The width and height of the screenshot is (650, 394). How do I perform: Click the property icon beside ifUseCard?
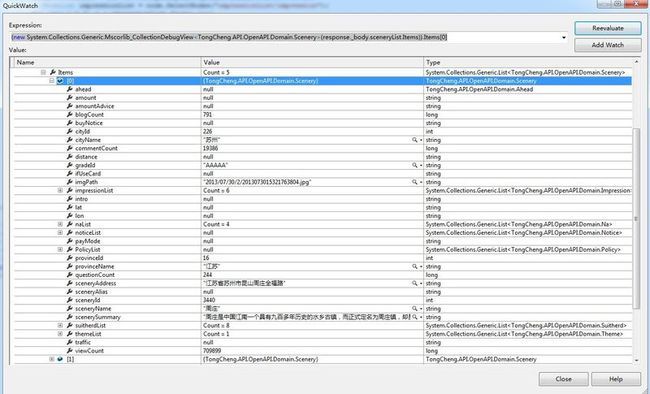point(69,173)
